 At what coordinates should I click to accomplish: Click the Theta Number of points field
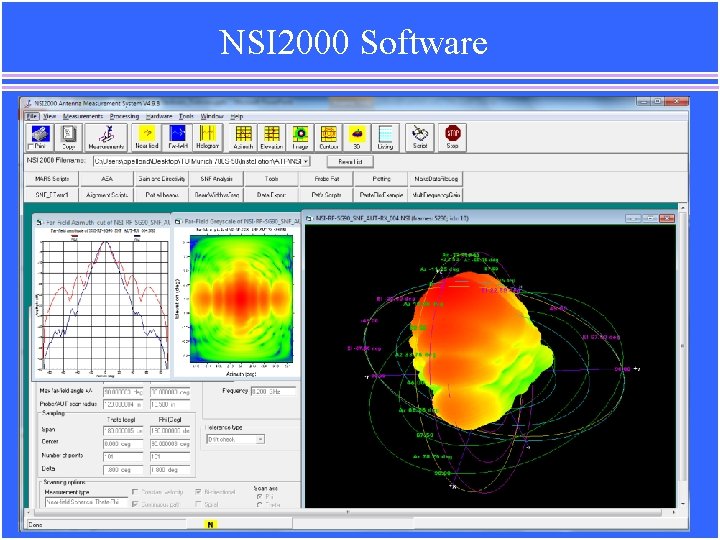123,457
